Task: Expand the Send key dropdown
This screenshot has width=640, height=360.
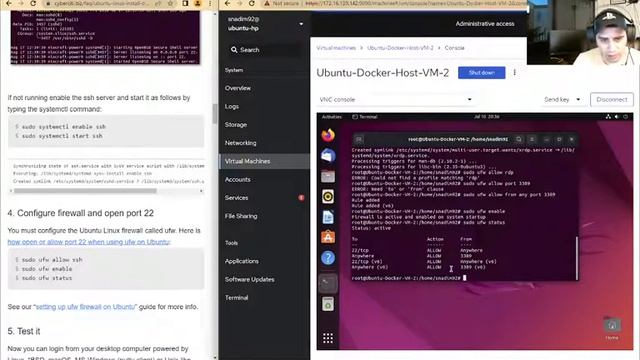Action: pos(562,100)
